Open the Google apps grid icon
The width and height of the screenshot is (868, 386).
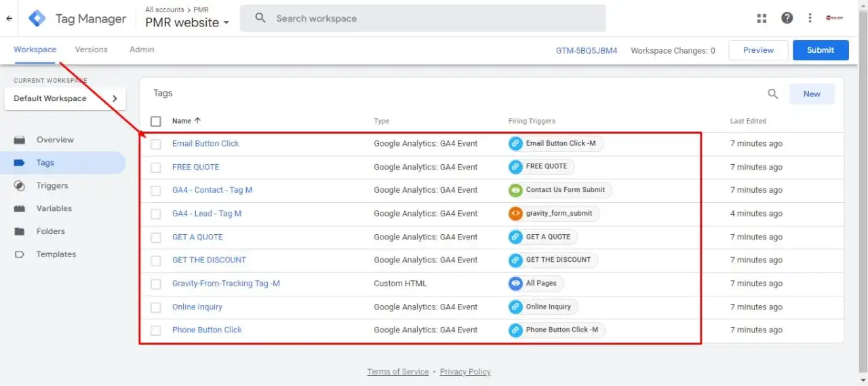click(x=762, y=18)
